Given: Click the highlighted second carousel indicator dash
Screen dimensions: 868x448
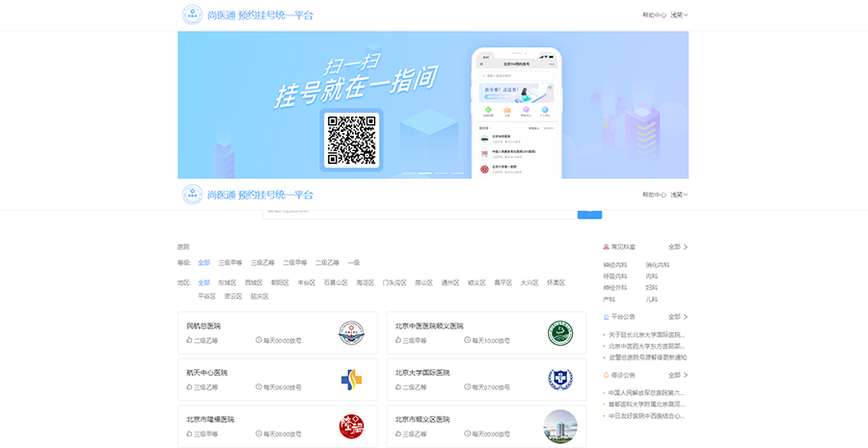Looking at the screenshot, I should click(x=425, y=173).
